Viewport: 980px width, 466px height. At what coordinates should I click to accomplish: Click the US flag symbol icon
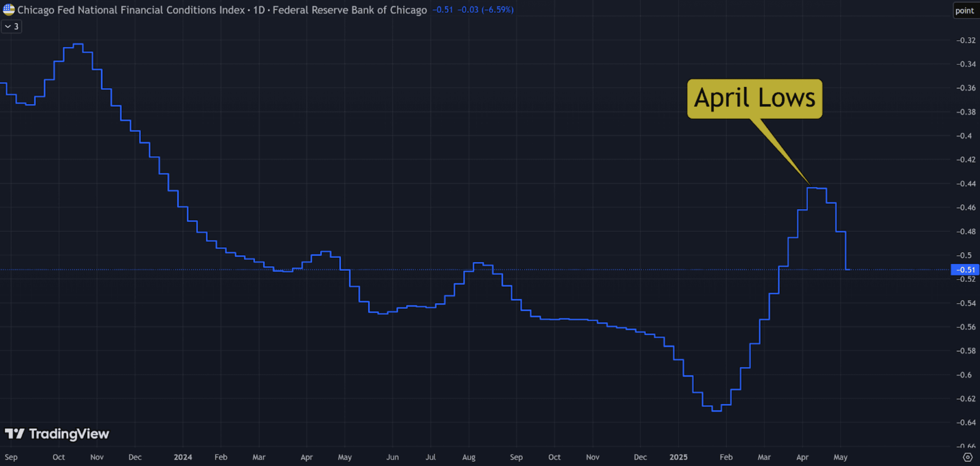(8, 9)
